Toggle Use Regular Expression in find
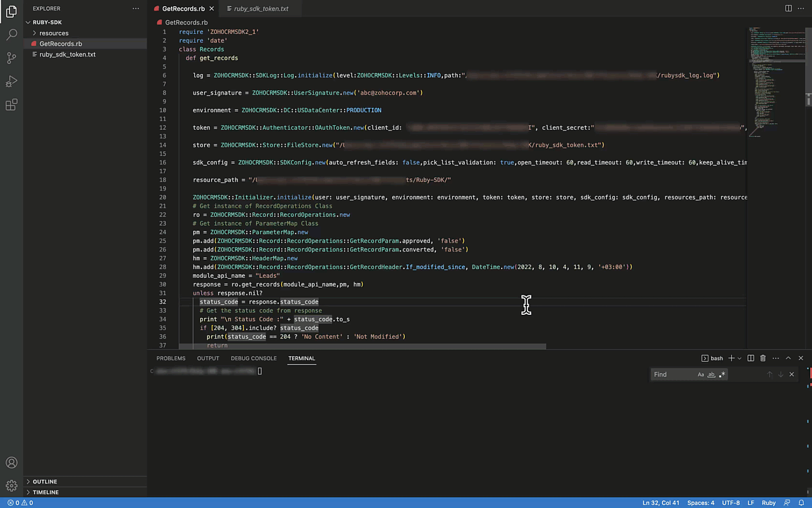 (722, 374)
